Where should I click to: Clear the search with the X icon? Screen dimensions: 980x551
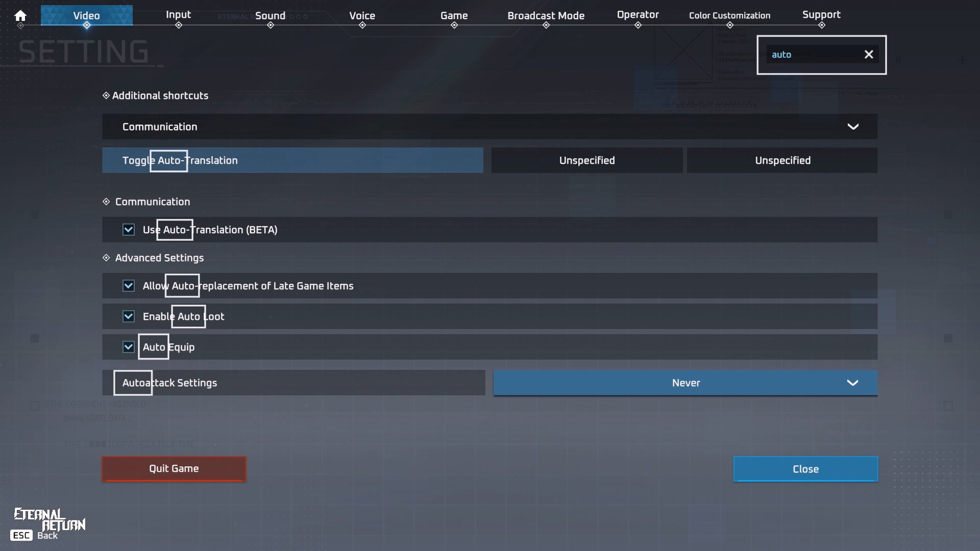pyautogui.click(x=869, y=55)
